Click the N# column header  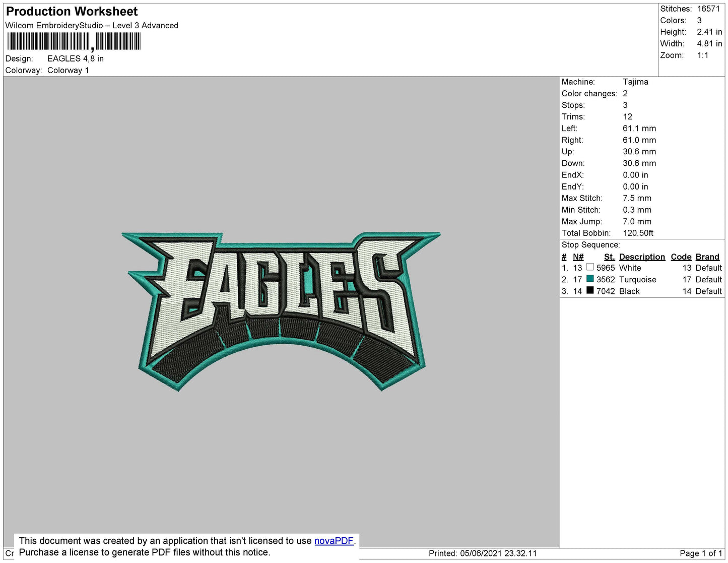coord(578,257)
